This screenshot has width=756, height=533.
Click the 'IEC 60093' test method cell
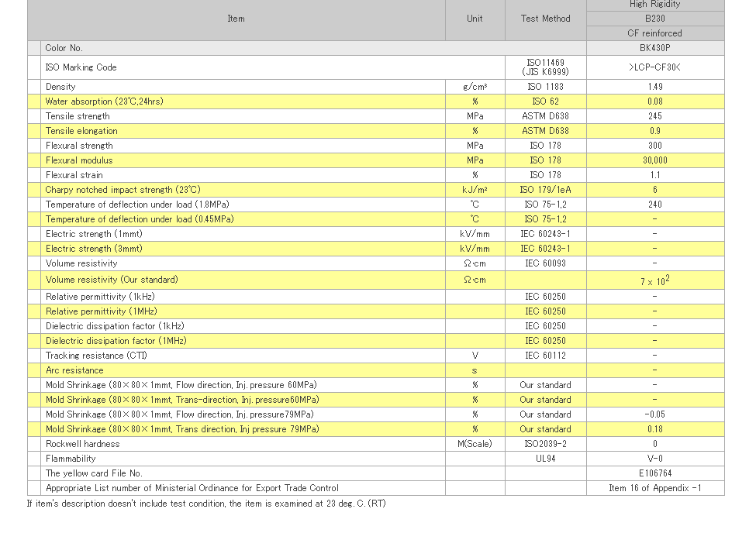tap(545, 263)
